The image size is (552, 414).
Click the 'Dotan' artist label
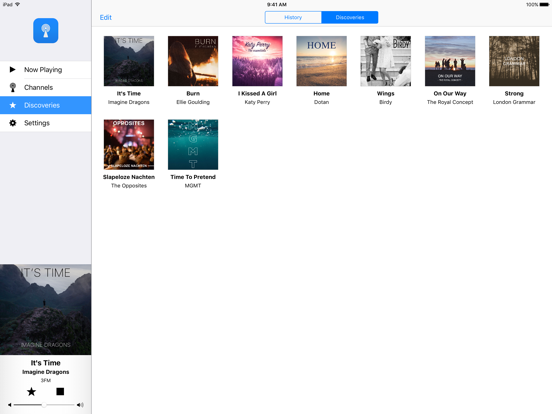[x=321, y=102]
